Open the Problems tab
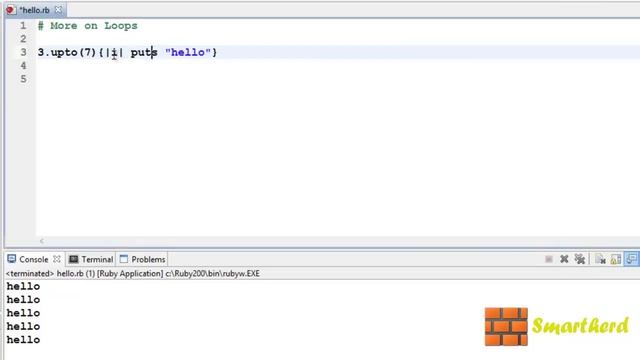The image size is (640, 360). click(148, 260)
